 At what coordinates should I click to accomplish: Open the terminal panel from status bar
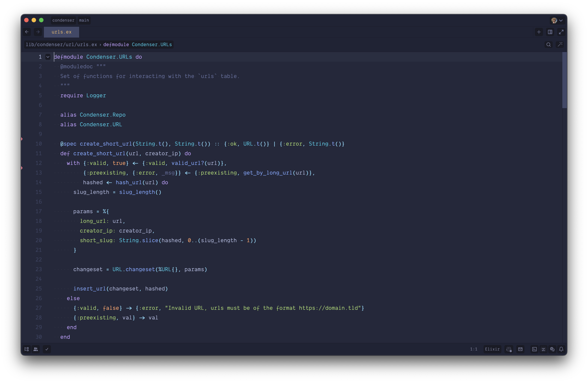534,349
